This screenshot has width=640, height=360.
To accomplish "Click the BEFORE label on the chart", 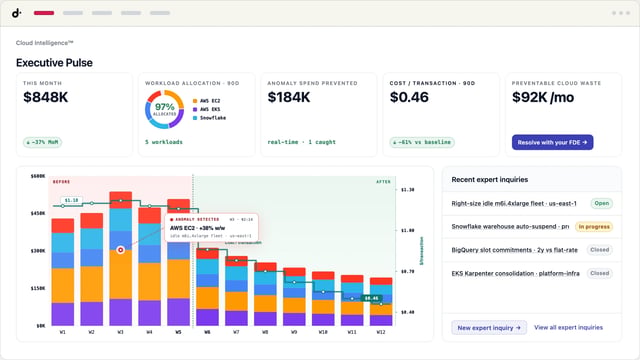I will click(61, 182).
